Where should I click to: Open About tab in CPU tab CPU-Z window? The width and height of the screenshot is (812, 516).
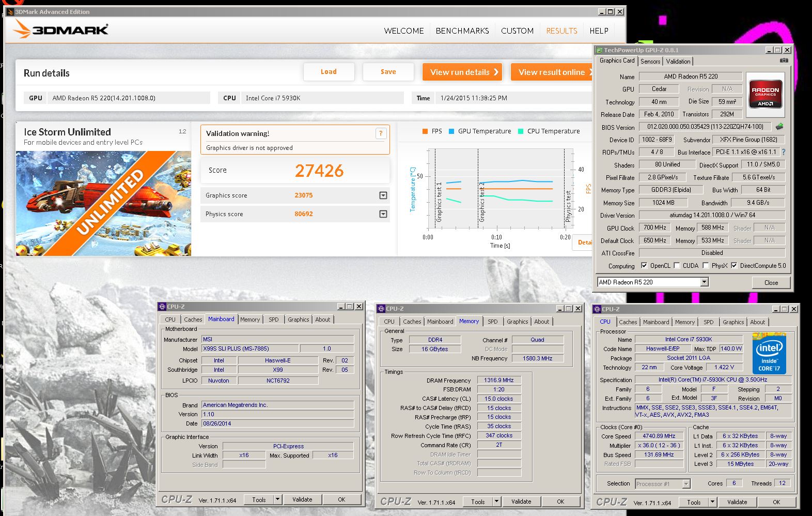point(757,322)
